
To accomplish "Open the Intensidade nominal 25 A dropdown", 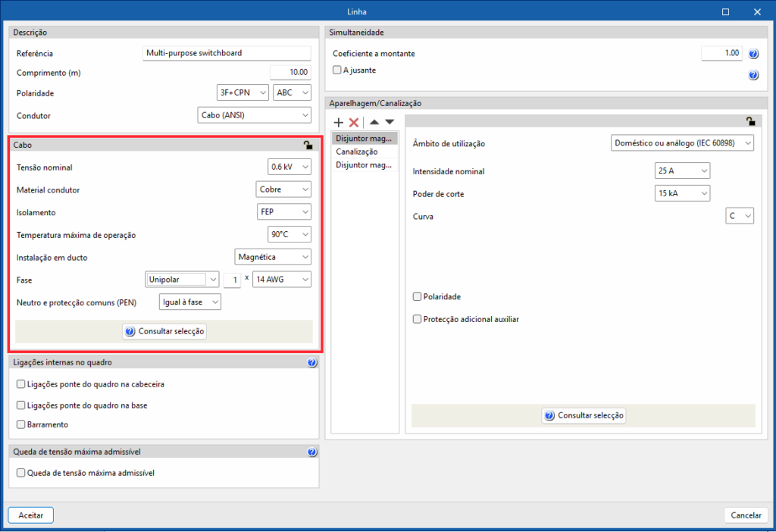I will [683, 171].
